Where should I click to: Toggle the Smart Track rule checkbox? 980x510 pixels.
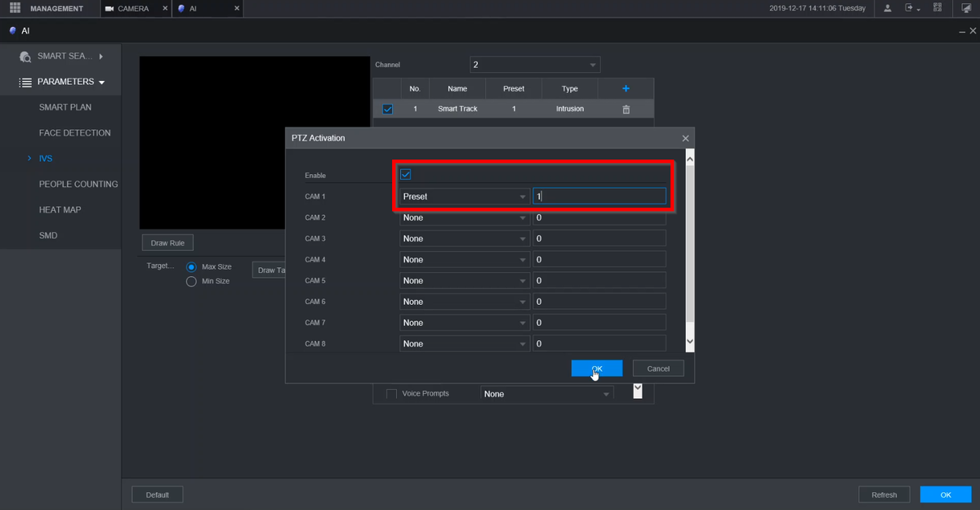(387, 109)
